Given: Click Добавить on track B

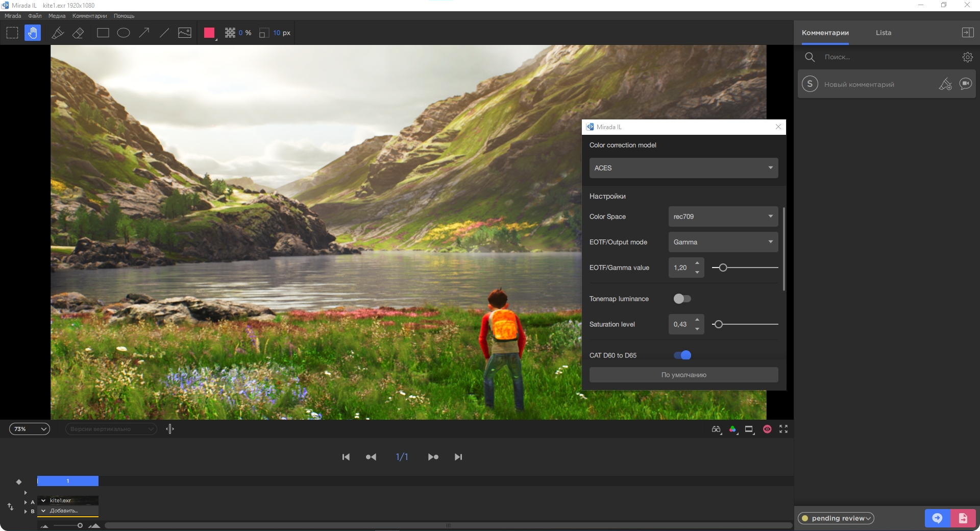Looking at the screenshot, I should (63, 511).
